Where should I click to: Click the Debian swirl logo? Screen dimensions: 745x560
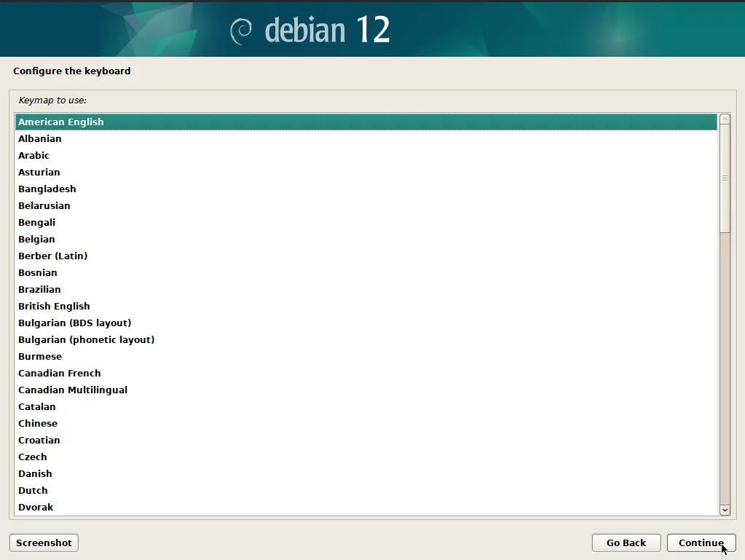click(241, 31)
